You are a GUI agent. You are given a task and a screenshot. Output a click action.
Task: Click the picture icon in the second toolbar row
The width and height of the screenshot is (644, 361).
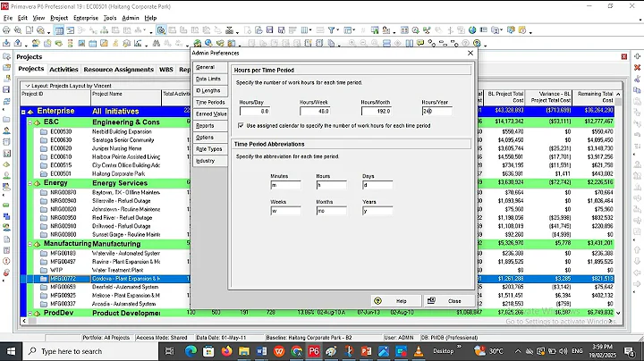81,43
